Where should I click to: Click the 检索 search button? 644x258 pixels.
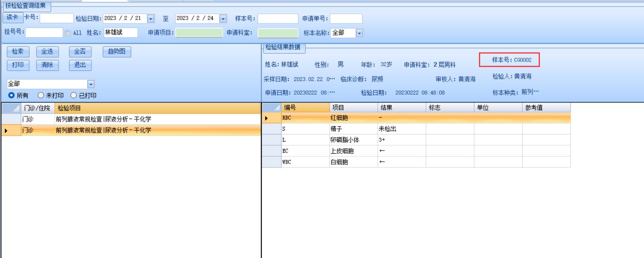[18, 52]
